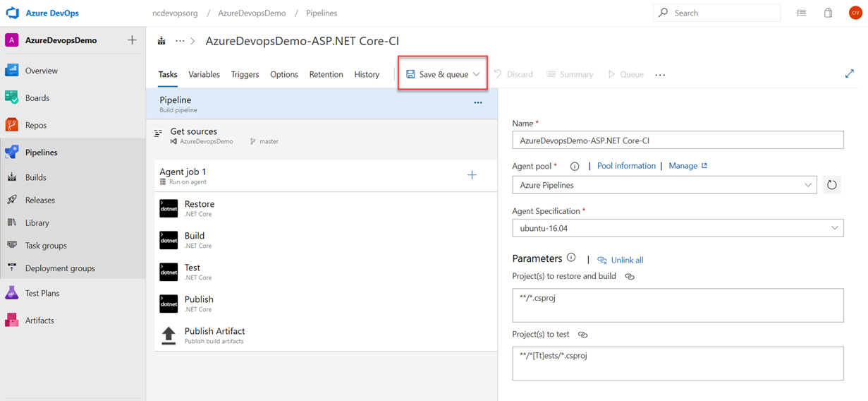This screenshot has width=868, height=401.
Task: Edit the pipeline Name field
Action: tap(678, 140)
